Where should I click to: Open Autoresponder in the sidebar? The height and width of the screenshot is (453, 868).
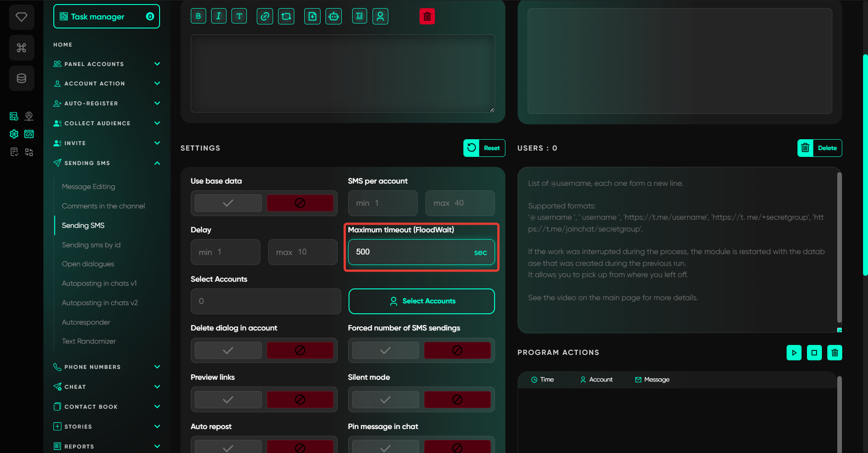pyautogui.click(x=86, y=322)
